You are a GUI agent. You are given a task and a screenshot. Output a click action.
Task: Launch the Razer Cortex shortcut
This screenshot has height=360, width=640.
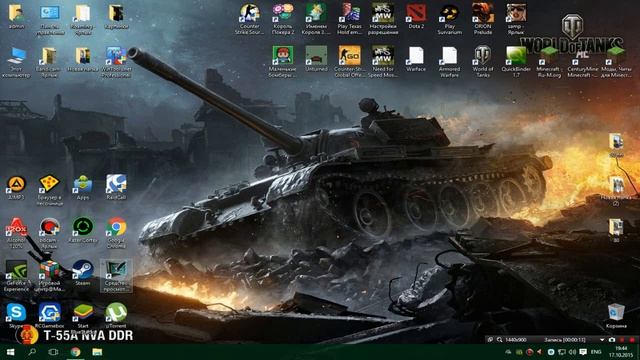click(83, 230)
